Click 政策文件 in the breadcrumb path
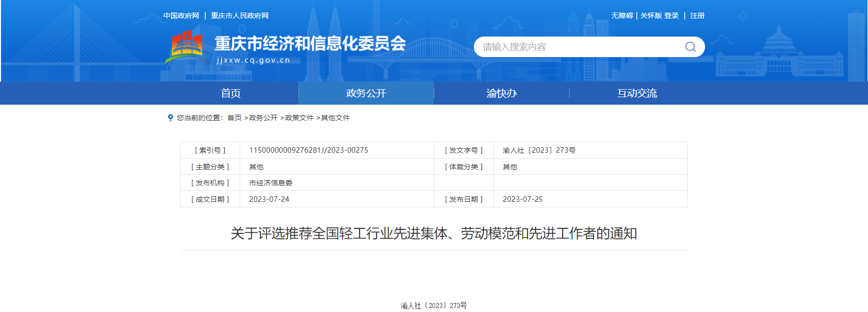The image size is (868, 312). (299, 118)
